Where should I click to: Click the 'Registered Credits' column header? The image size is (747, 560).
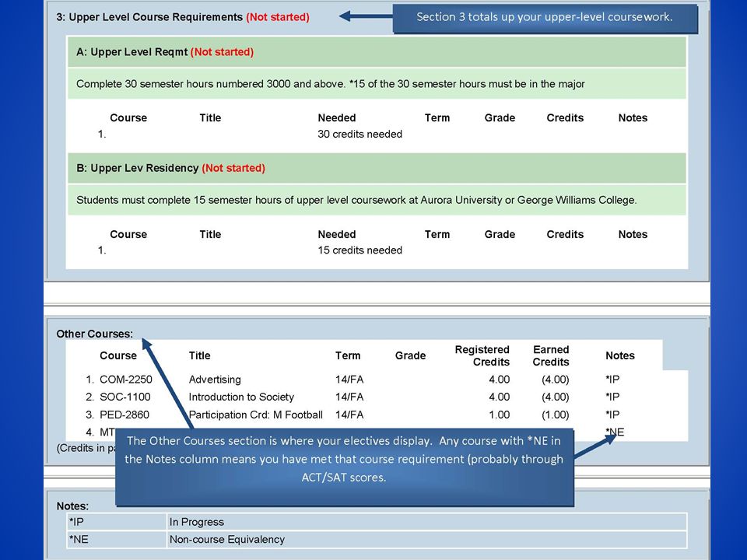tap(482, 355)
